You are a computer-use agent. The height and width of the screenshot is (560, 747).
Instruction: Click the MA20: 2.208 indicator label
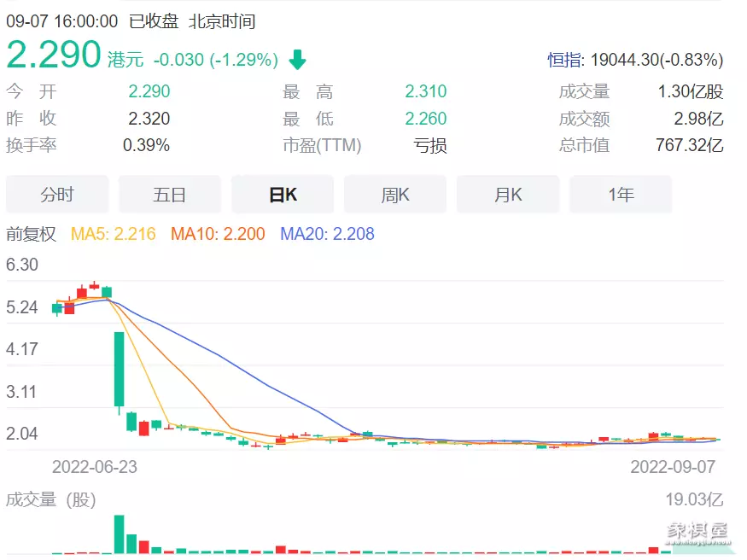pos(327,234)
